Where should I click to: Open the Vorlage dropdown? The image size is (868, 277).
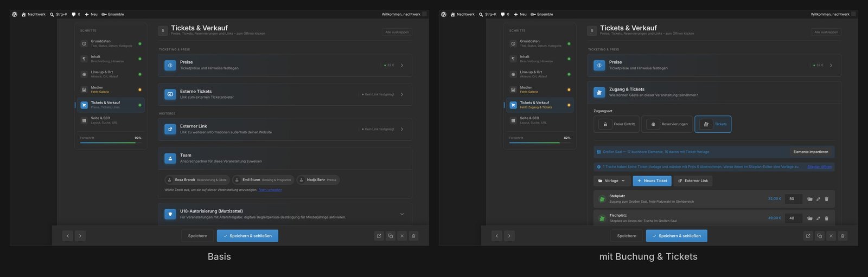click(x=611, y=181)
